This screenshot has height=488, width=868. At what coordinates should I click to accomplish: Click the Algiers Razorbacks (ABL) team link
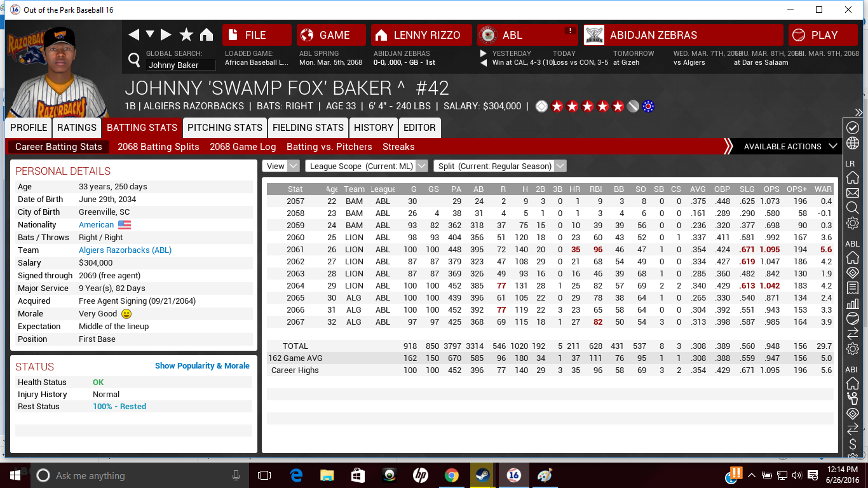point(125,250)
